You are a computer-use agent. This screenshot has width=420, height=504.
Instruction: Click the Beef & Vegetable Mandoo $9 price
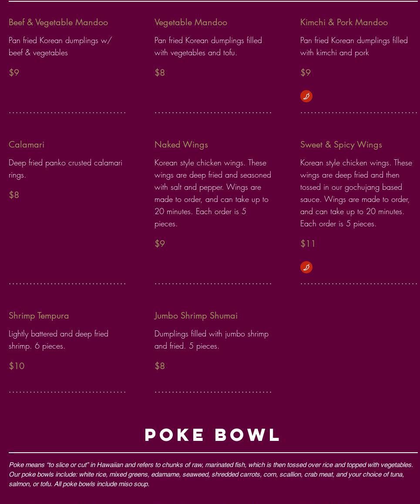point(14,73)
